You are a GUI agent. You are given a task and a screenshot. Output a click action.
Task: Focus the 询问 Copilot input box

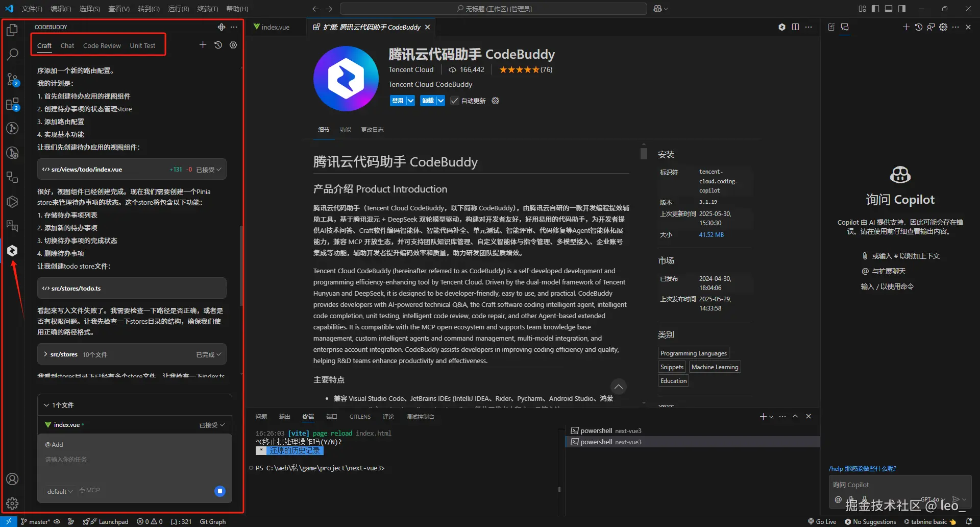(900, 485)
